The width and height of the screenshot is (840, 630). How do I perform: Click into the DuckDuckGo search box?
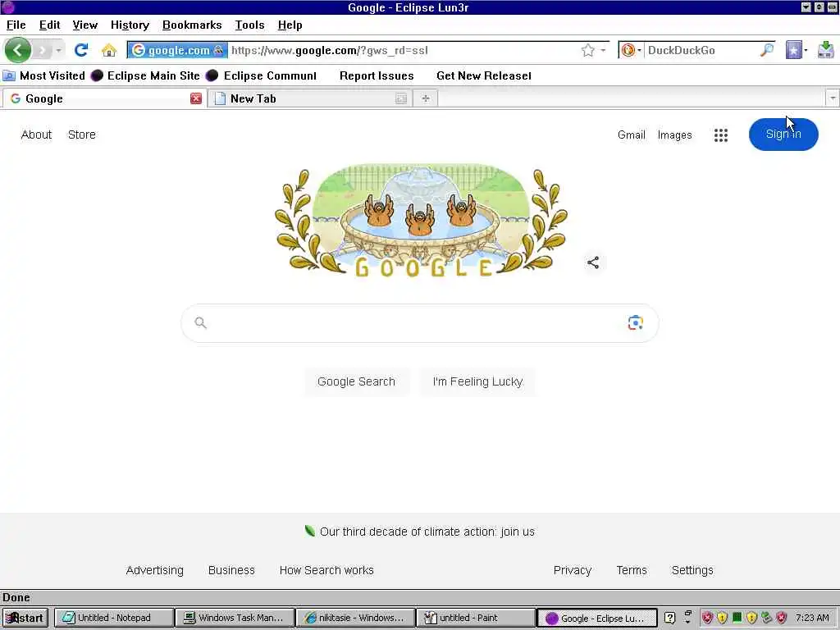click(701, 50)
